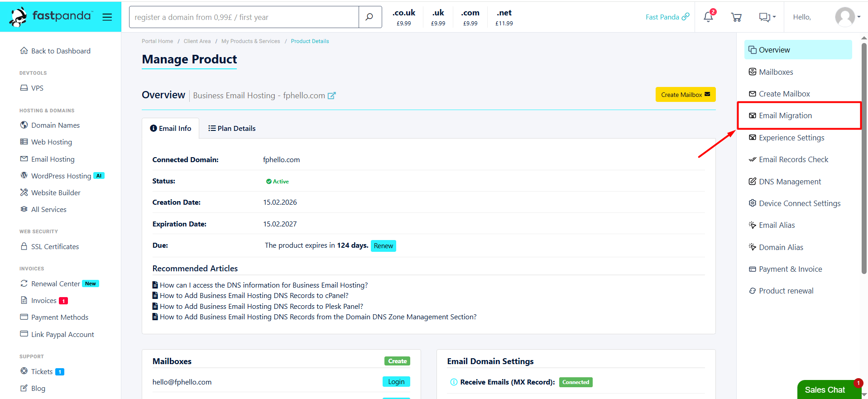868x399 pixels.
Task: Open the notifications bell icon
Action: point(708,17)
